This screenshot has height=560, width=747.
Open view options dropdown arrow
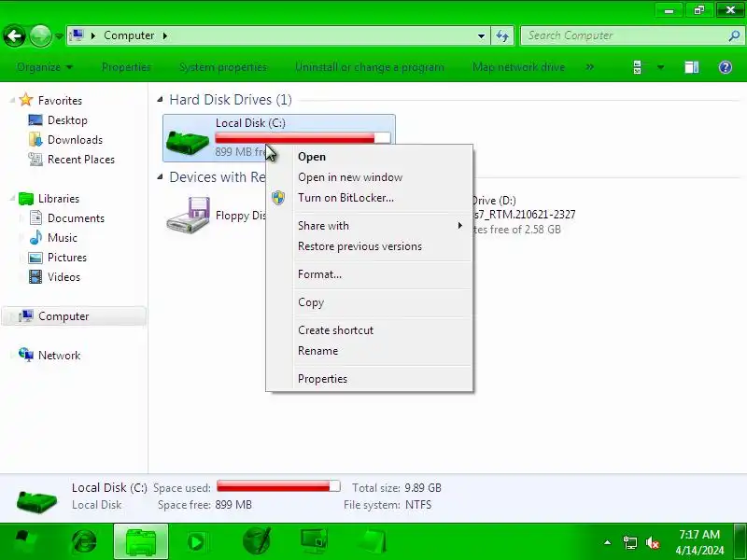pyautogui.click(x=660, y=67)
